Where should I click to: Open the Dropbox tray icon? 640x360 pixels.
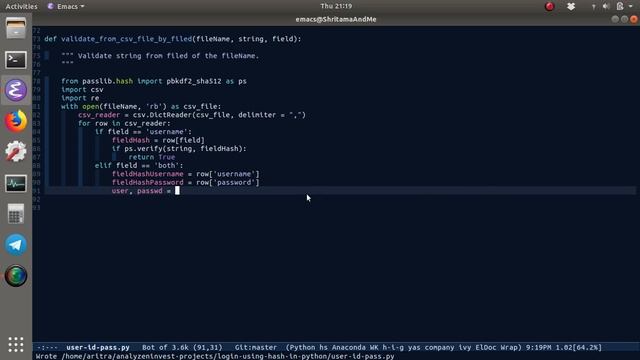(571, 6)
